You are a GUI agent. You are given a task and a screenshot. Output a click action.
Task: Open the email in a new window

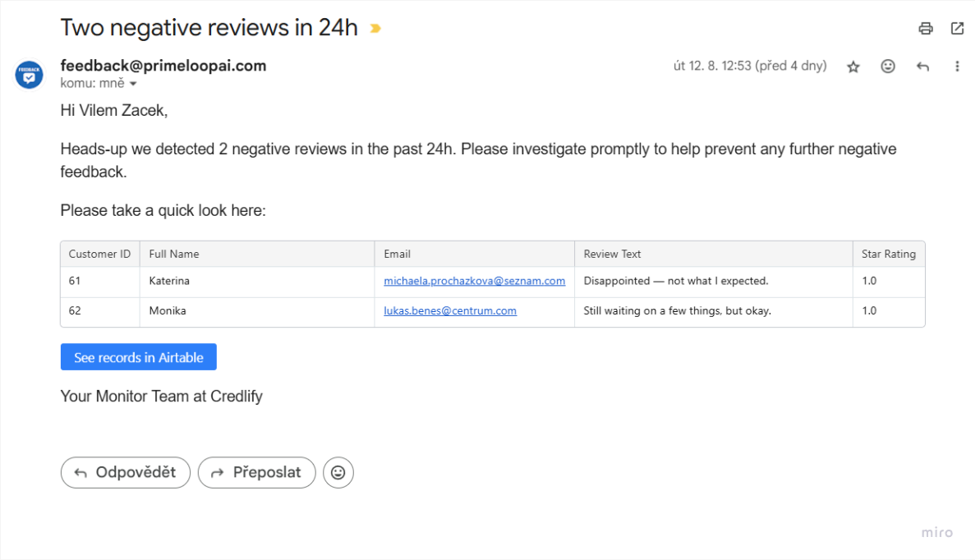point(957,29)
